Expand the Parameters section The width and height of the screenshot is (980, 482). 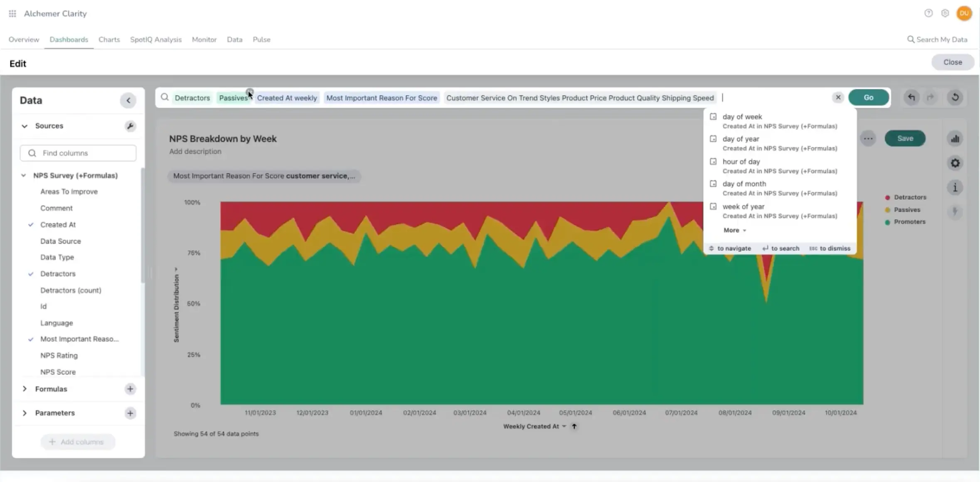coord(25,413)
